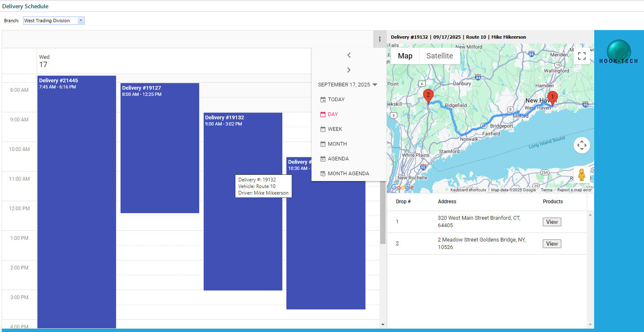Select Delivery #19127 appointment

160,148
